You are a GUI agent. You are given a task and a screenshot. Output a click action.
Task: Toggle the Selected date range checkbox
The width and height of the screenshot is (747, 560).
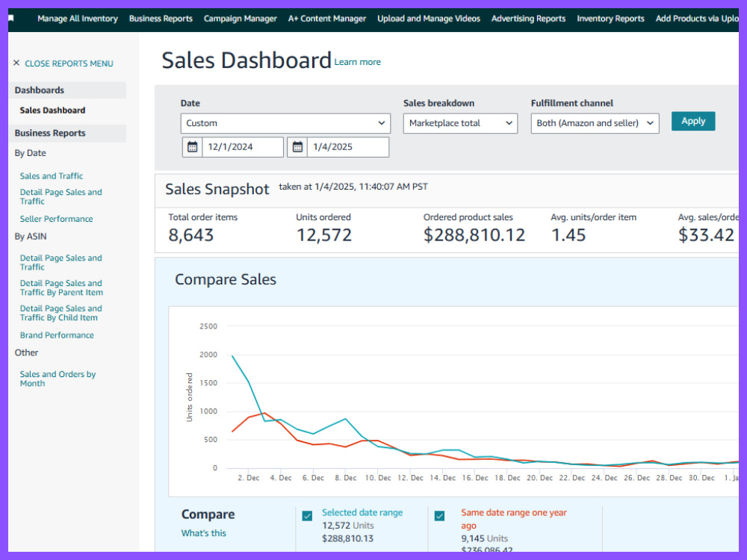tap(307, 516)
